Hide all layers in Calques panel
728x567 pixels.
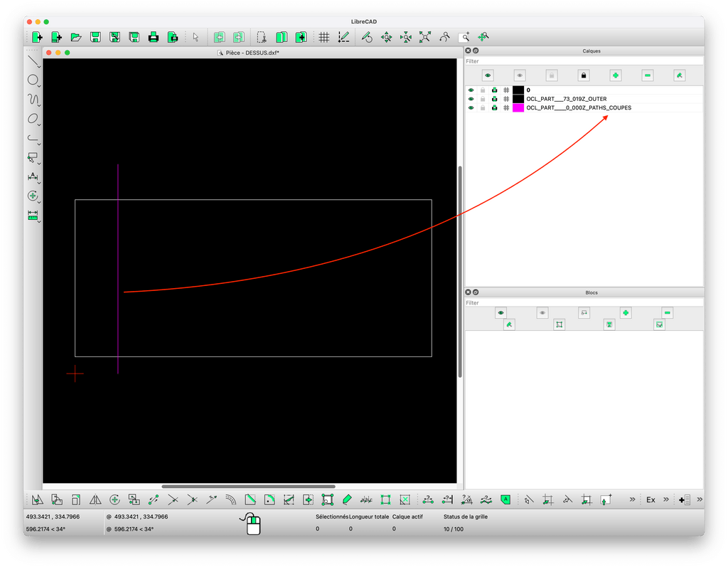pos(520,75)
